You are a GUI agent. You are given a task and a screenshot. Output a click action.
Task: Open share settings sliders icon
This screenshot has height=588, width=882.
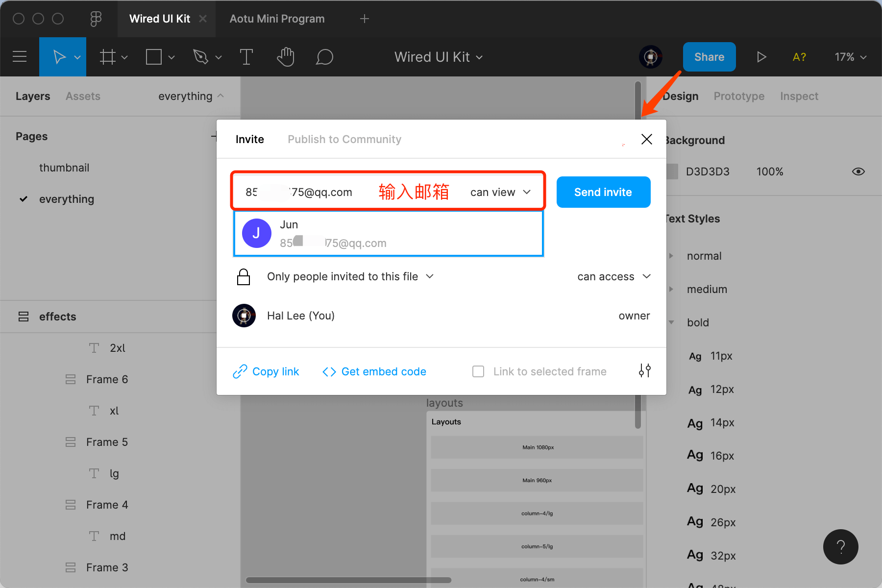644,371
